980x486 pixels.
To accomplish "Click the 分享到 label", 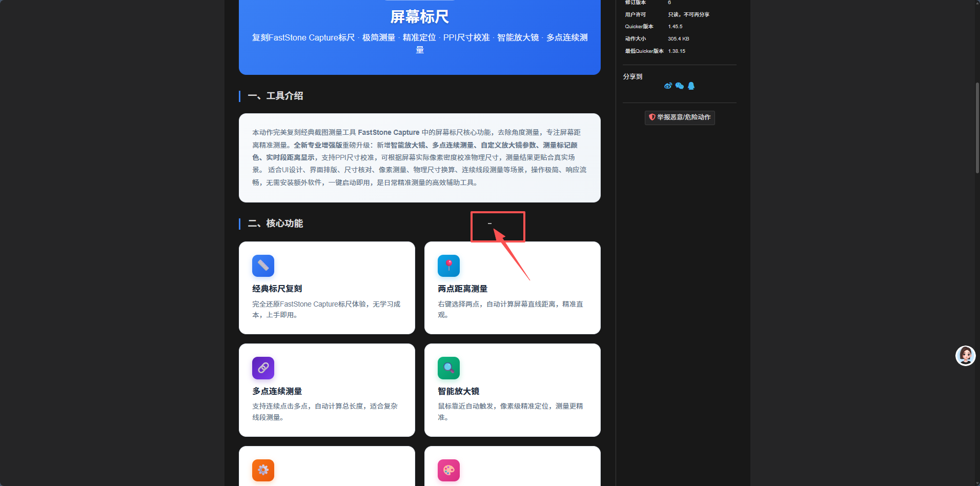I will [x=632, y=76].
